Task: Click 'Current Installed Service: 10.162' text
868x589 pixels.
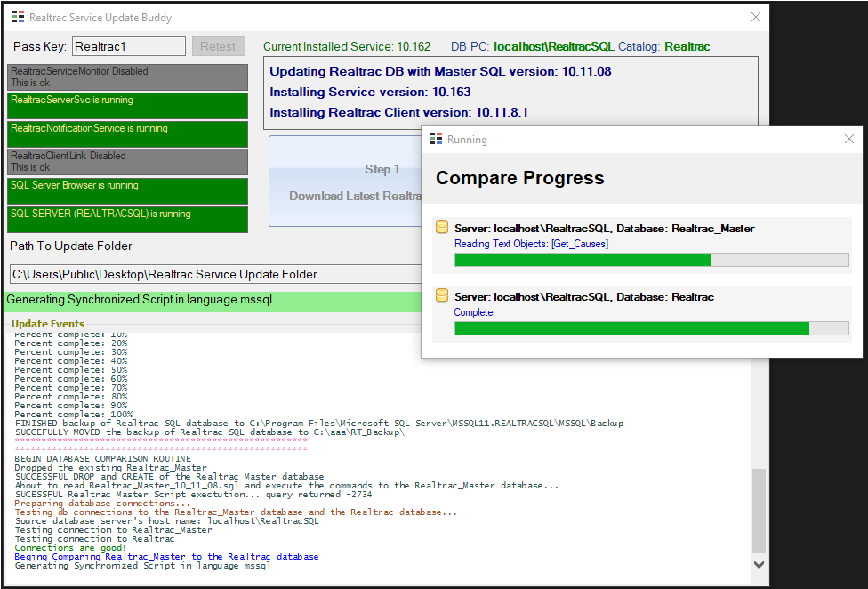Action: [347, 46]
